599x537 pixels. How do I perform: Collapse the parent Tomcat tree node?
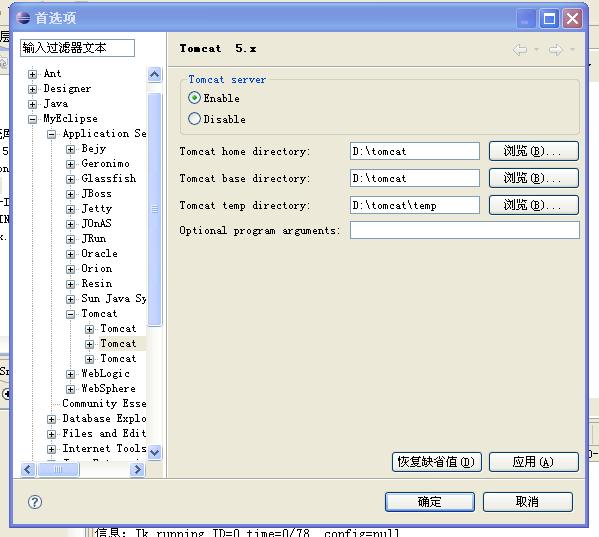(70, 314)
